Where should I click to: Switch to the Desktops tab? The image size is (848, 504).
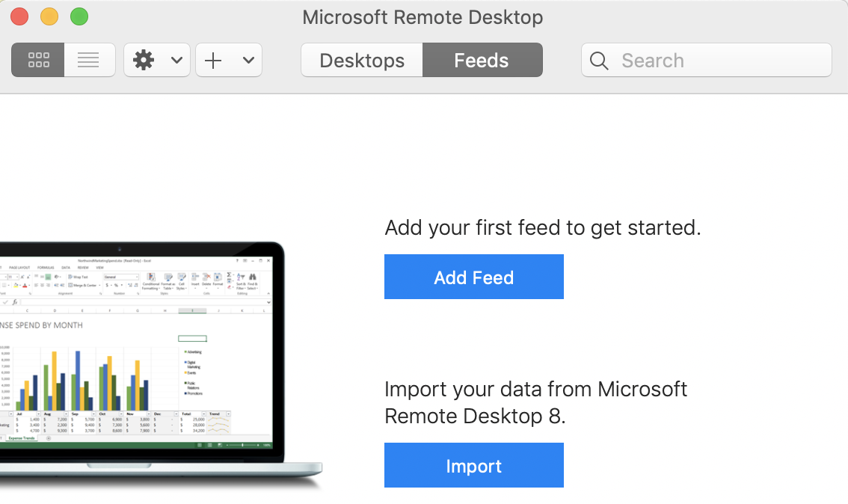[x=362, y=60]
